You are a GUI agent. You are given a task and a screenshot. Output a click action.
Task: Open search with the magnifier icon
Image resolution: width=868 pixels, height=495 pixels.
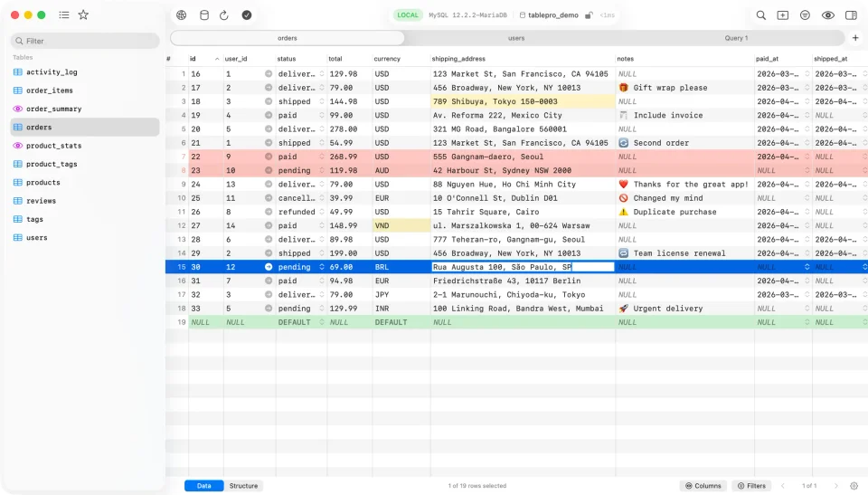[x=761, y=15]
